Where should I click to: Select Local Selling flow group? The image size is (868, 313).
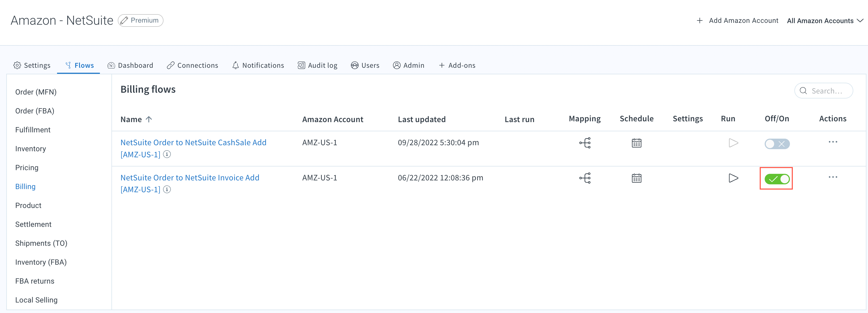point(36,300)
